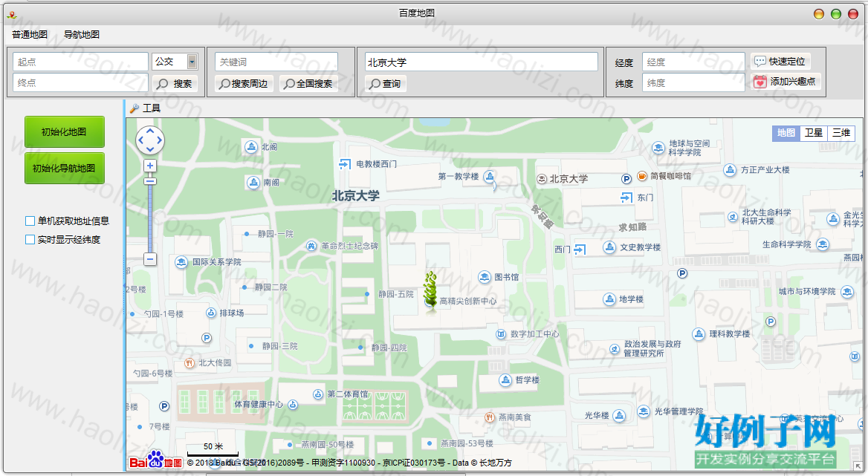The height and width of the screenshot is (476, 868).
Task: Click the 西门 west gate icon
Action: tap(580, 250)
